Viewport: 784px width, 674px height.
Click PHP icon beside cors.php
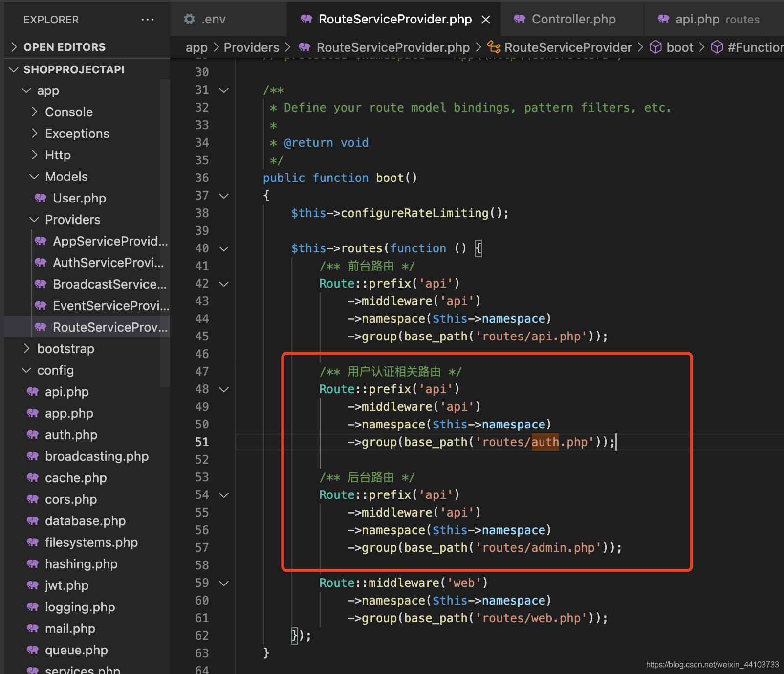[x=33, y=499]
